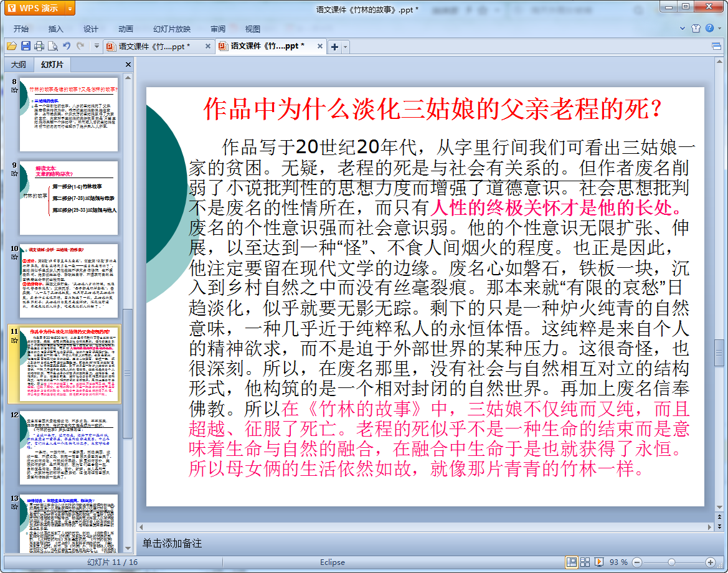Zoom in with the plus button

click(710, 562)
